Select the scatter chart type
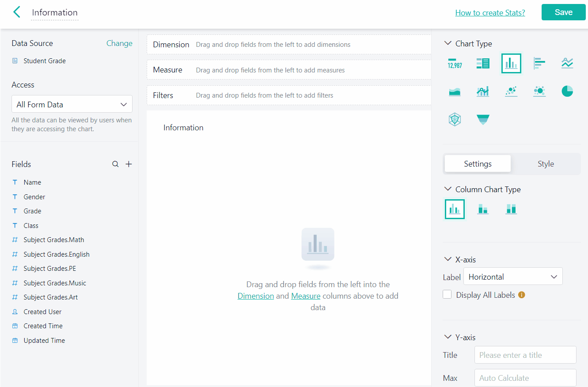The height and width of the screenshot is (387, 588). [511, 91]
